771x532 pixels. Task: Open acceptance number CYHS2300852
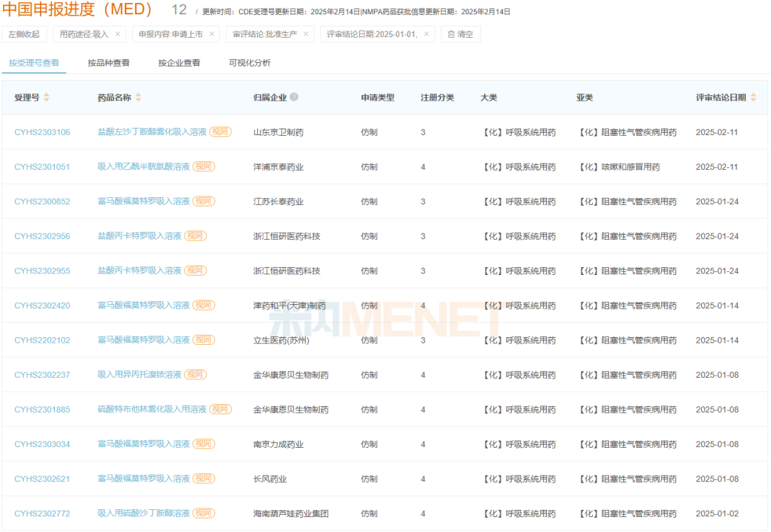(42, 201)
